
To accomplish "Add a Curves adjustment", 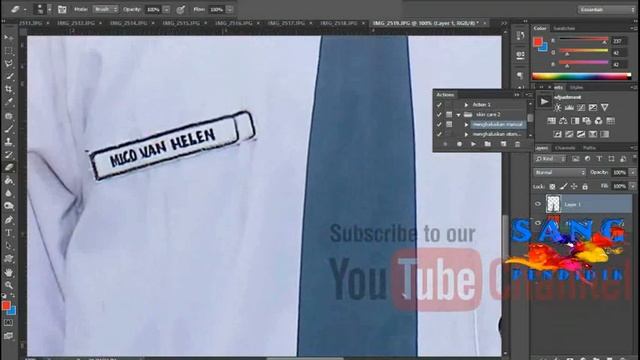I will 581,108.
